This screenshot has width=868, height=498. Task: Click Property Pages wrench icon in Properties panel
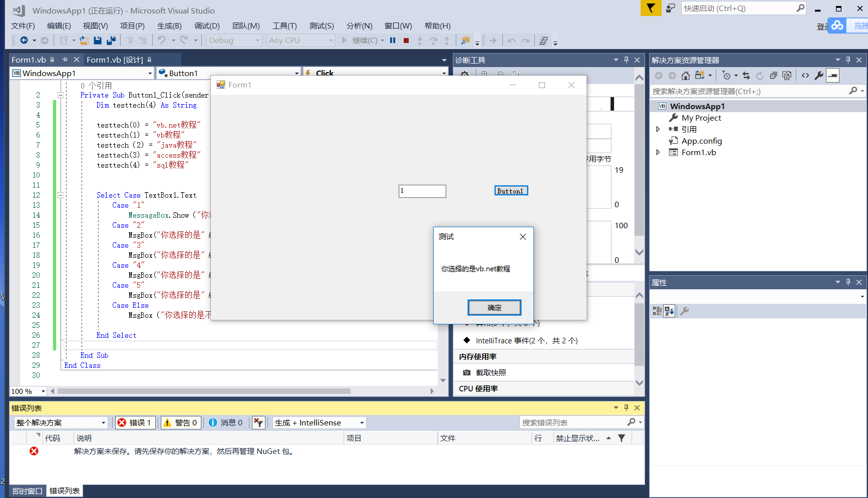[x=685, y=311]
